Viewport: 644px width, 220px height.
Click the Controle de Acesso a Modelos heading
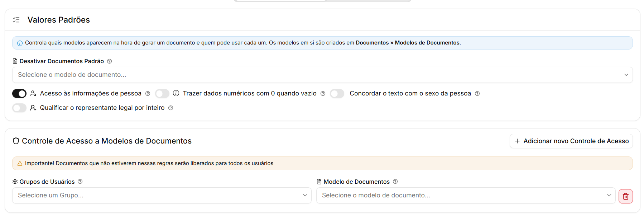tap(107, 141)
